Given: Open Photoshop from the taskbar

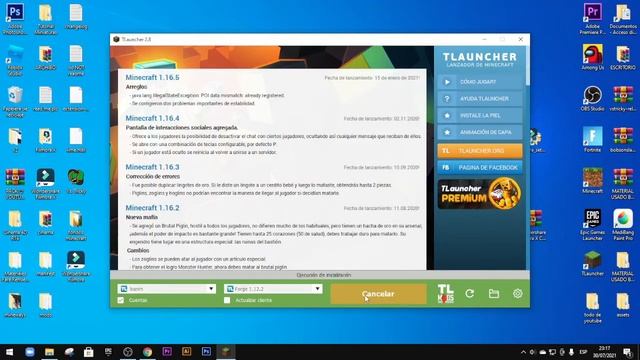Looking at the screenshot, I should coord(206,352).
